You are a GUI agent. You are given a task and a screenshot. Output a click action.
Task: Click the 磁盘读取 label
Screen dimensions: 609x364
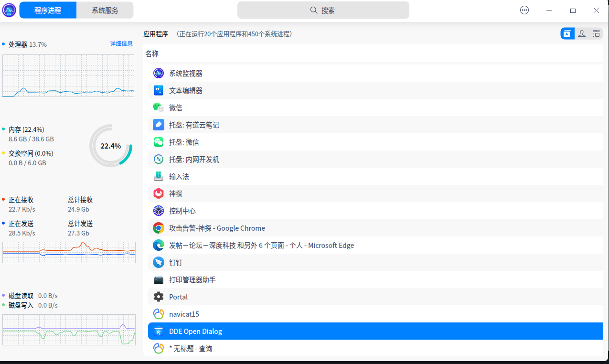pyautogui.click(x=21, y=296)
